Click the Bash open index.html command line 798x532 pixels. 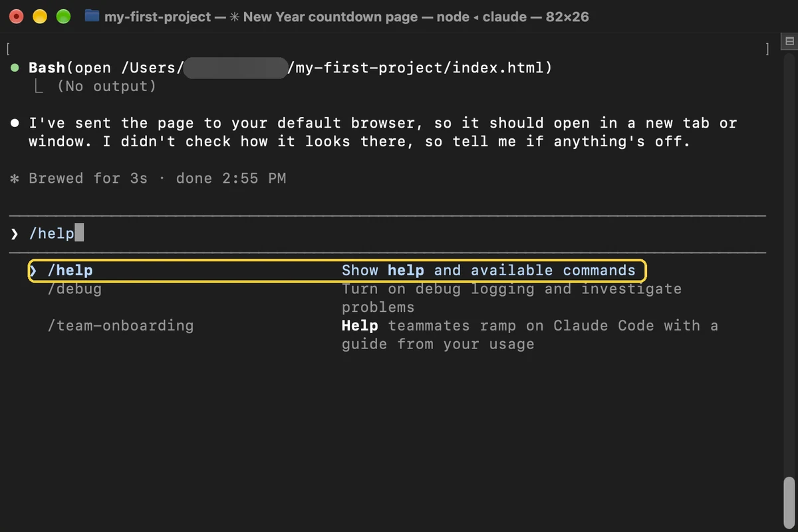(290, 68)
